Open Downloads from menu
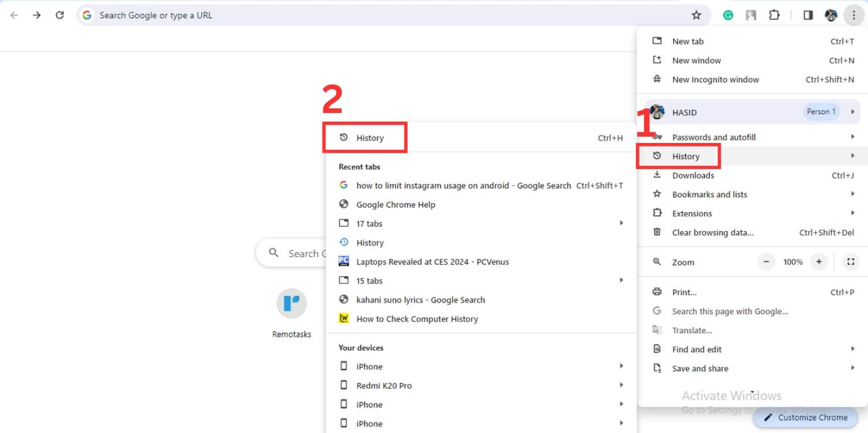Viewport: 868px width, 433px height. coord(752,175)
